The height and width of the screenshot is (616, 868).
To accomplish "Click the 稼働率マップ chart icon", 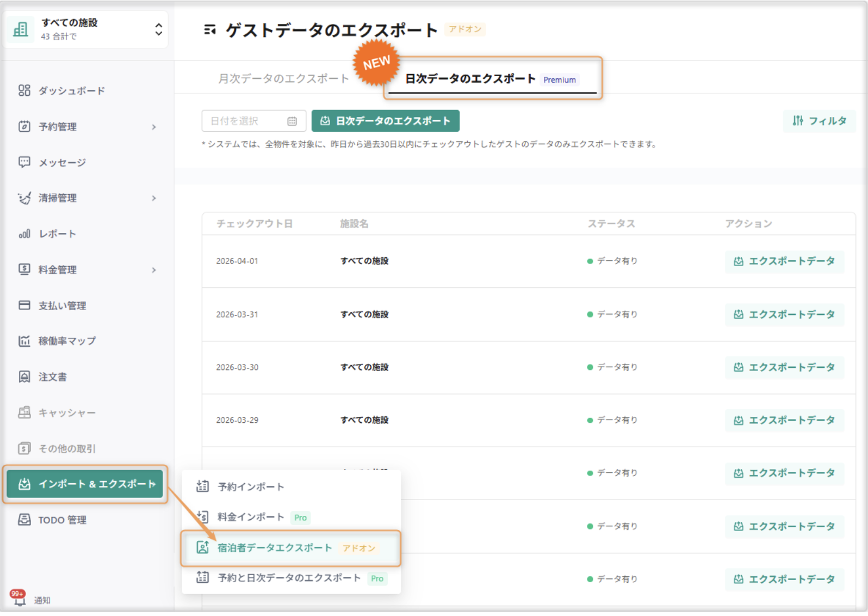I will click(x=24, y=341).
